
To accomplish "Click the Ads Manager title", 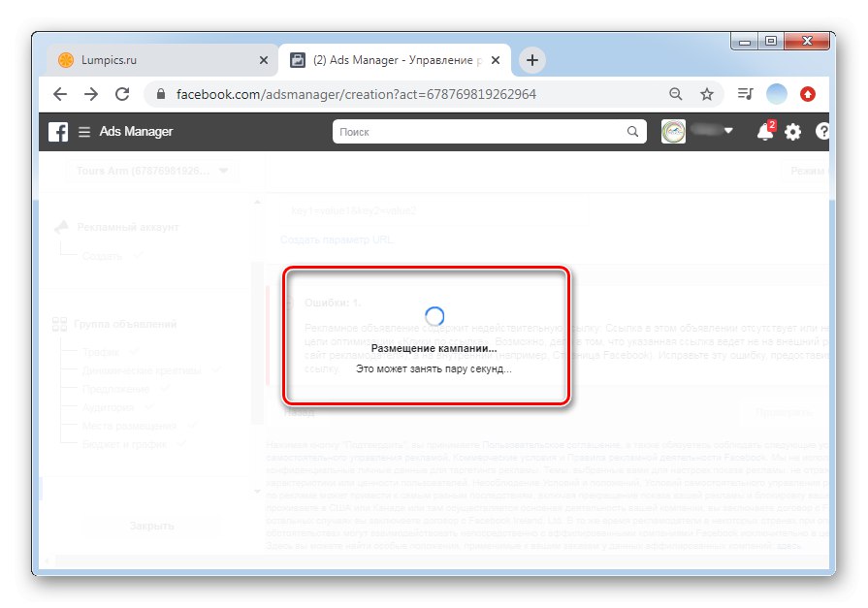I will (x=136, y=132).
